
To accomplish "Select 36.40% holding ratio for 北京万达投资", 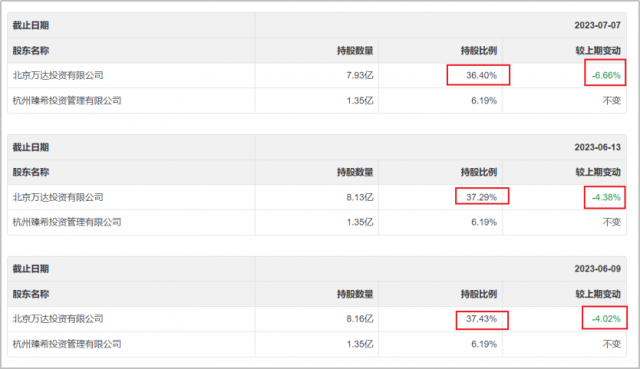I will 482,75.
